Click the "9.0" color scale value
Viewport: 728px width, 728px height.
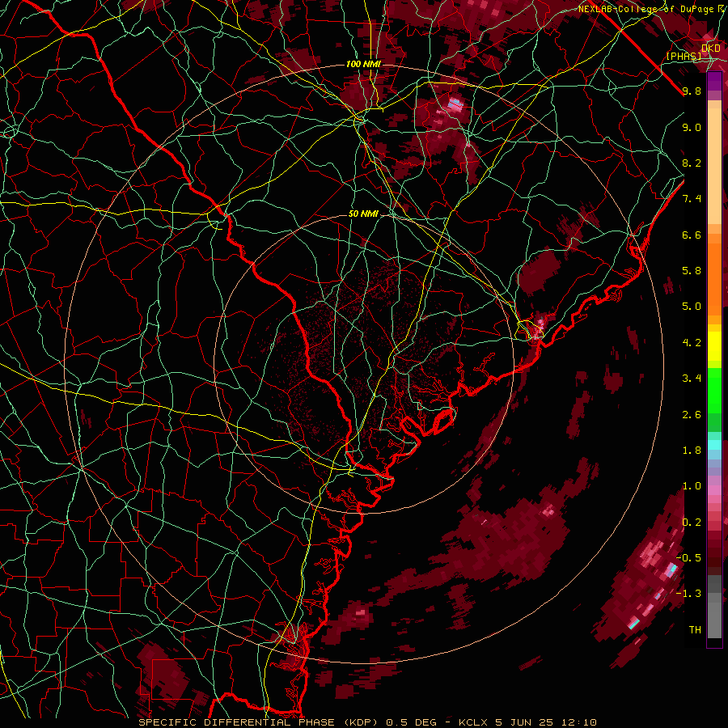692,128
